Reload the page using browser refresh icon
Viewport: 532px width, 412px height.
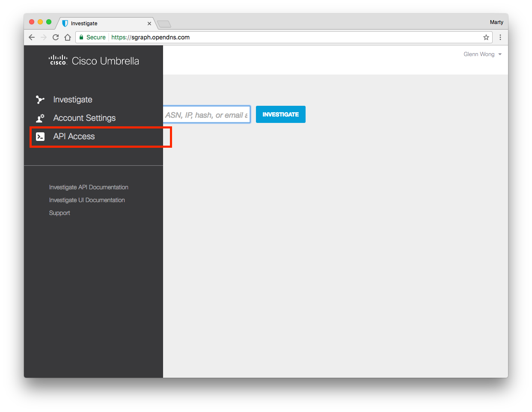click(x=56, y=37)
